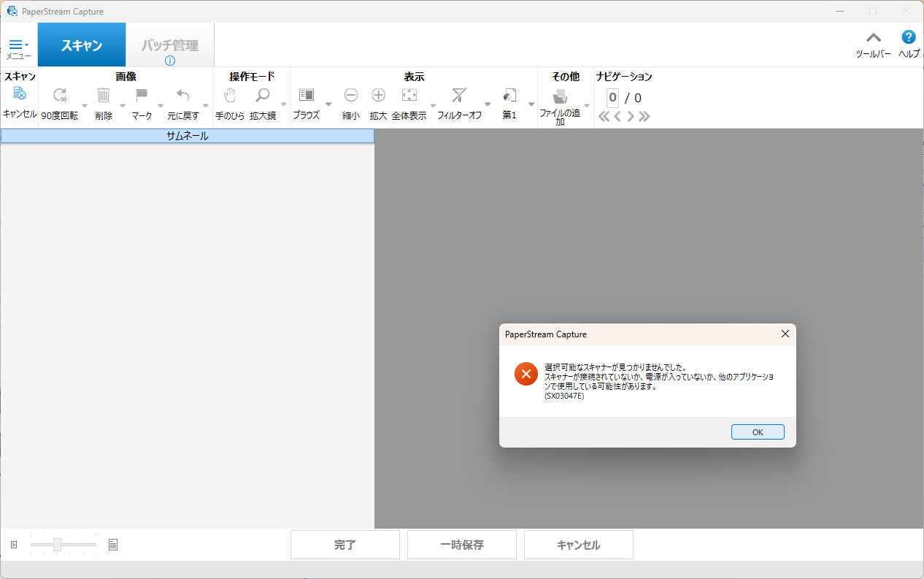Select the 手のひら hand tool

click(x=230, y=96)
